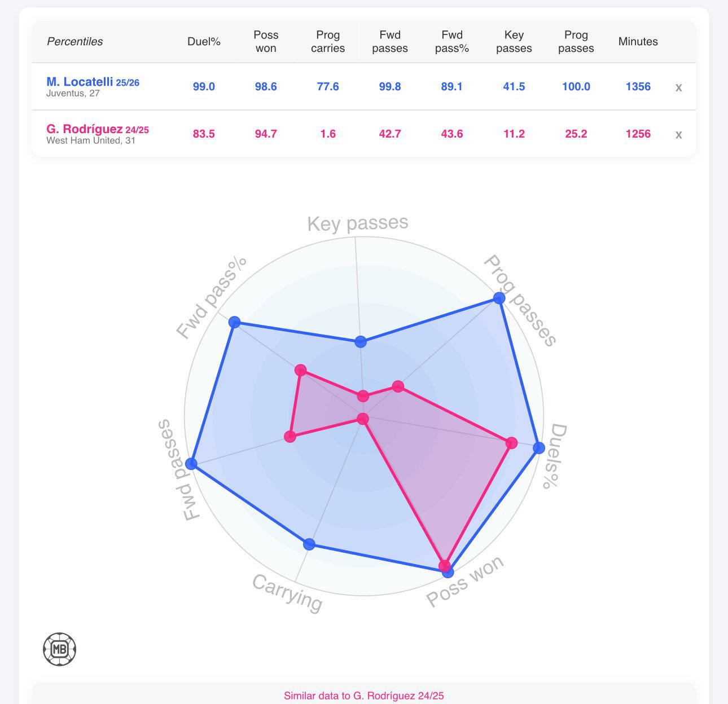Remove G. Rodríguez row with x
The image size is (728, 704).
(x=678, y=135)
